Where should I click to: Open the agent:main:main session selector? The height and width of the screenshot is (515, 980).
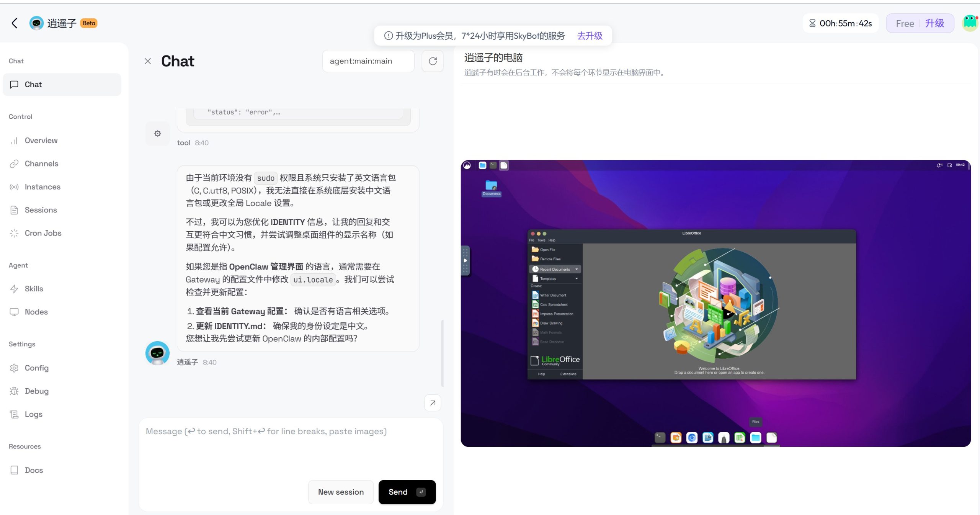(368, 61)
